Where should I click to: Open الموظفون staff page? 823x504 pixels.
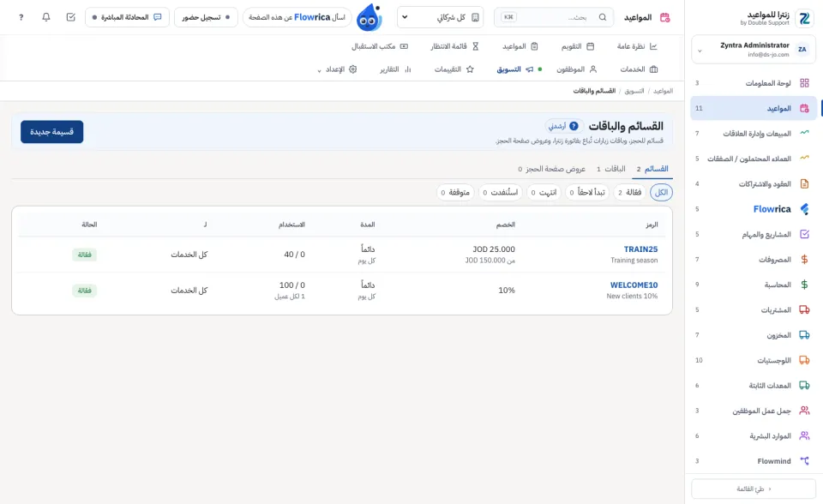576,69
